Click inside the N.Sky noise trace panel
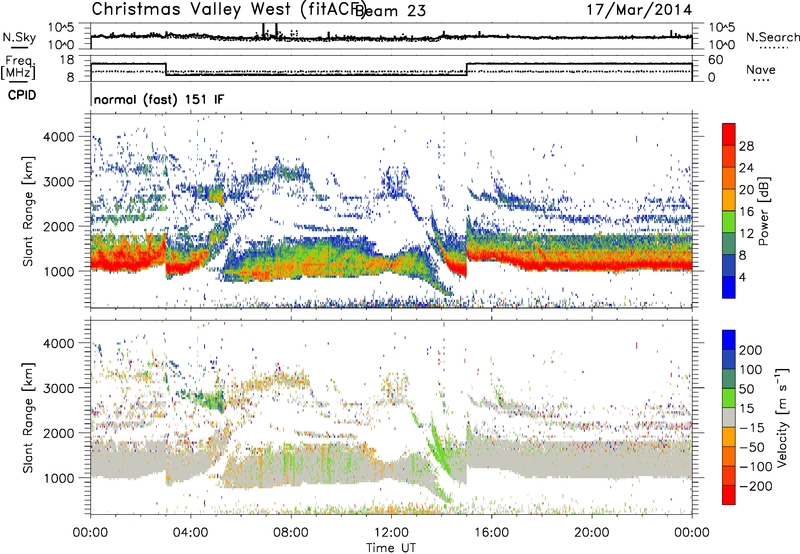The width and height of the screenshot is (800, 554). tap(391, 36)
